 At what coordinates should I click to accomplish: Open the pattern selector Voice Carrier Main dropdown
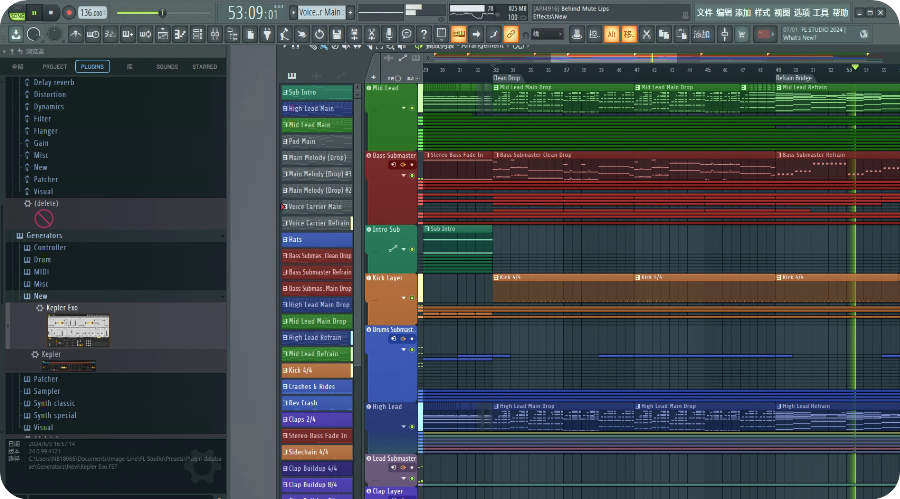(321, 12)
